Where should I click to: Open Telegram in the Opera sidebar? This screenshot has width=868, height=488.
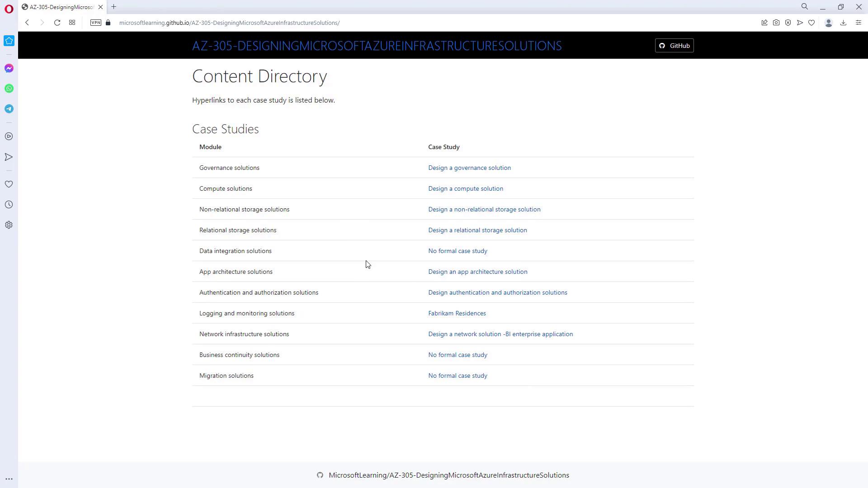[x=9, y=109]
